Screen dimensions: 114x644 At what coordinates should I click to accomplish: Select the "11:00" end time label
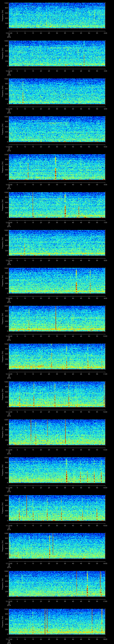[105, 374]
